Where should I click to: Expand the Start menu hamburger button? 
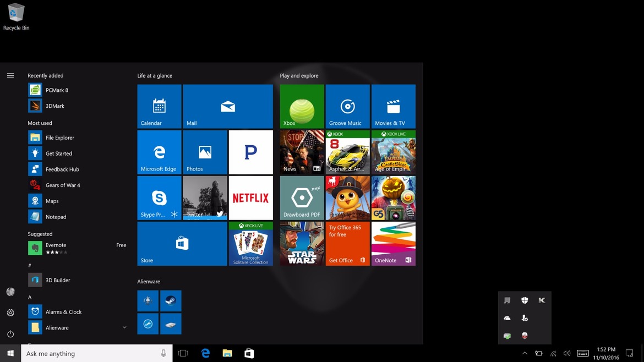click(x=10, y=75)
